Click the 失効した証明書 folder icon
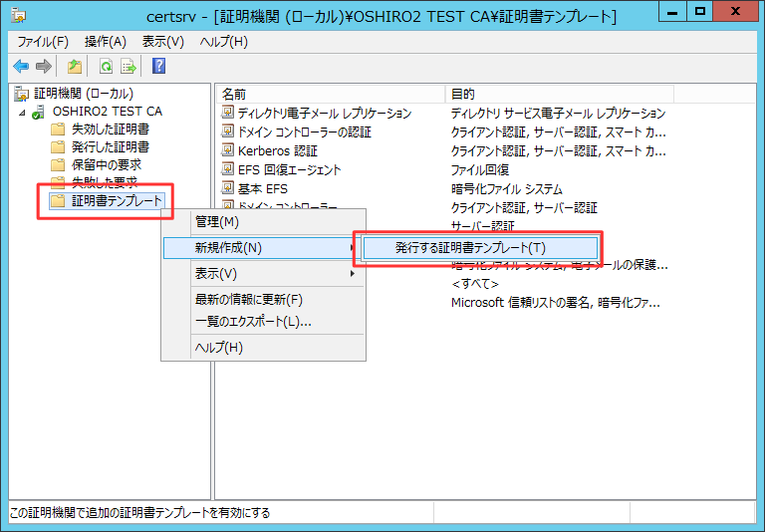This screenshot has height=532, width=765. pos(58,130)
